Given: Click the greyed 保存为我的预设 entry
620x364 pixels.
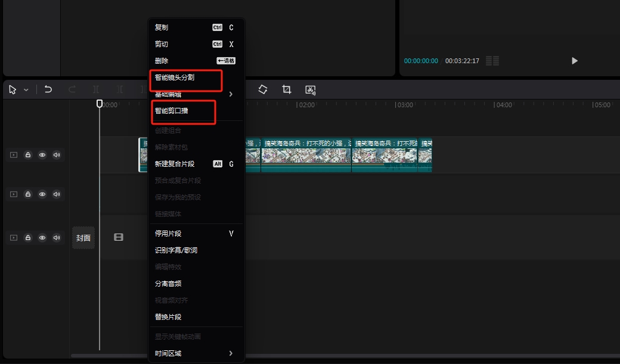Looking at the screenshot, I should 196,197.
